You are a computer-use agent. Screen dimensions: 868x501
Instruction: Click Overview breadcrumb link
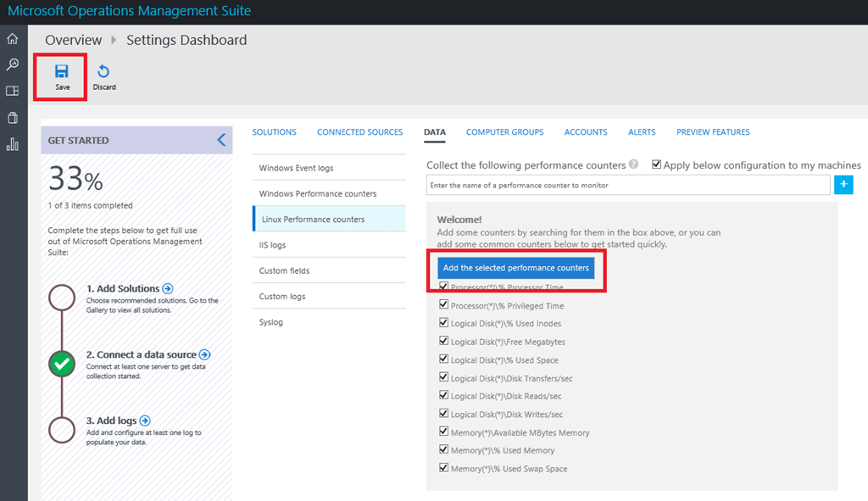pyautogui.click(x=74, y=40)
